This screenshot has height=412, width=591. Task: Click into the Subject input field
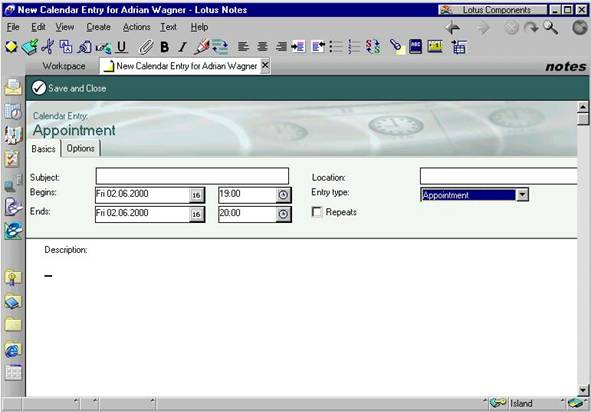tap(192, 176)
